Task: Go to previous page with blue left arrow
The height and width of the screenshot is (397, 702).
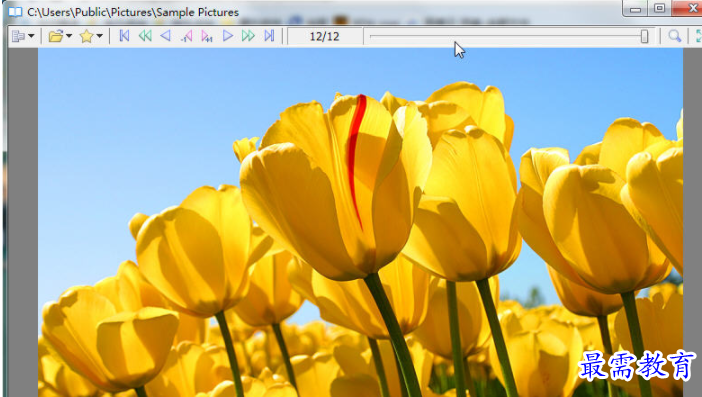Action: pyautogui.click(x=166, y=36)
